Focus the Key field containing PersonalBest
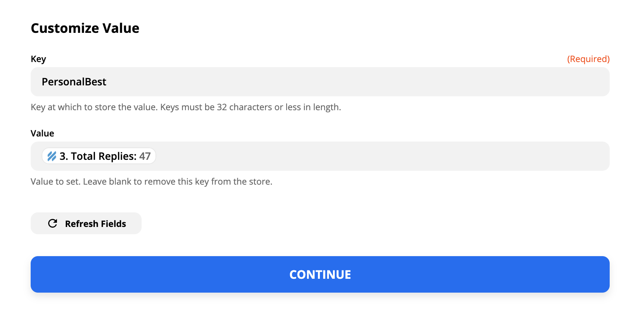The image size is (644, 324). tap(320, 82)
